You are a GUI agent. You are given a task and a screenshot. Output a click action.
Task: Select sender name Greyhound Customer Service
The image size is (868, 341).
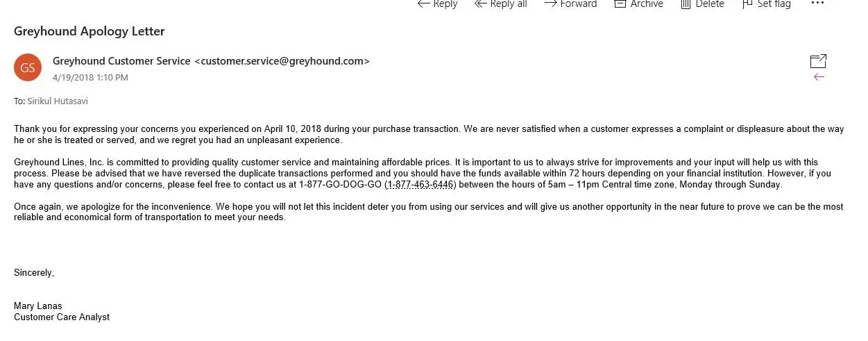coord(121,61)
